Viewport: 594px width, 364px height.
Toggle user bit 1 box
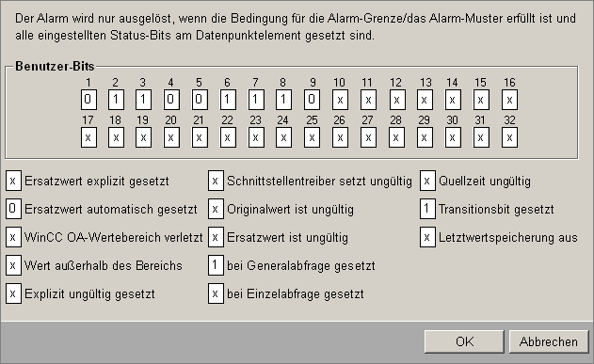tap(88, 100)
